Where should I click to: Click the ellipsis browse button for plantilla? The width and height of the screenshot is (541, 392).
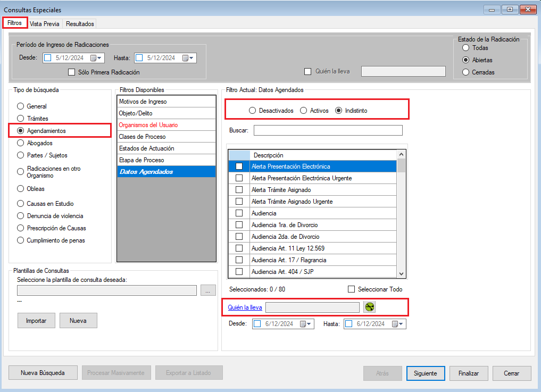tap(207, 290)
